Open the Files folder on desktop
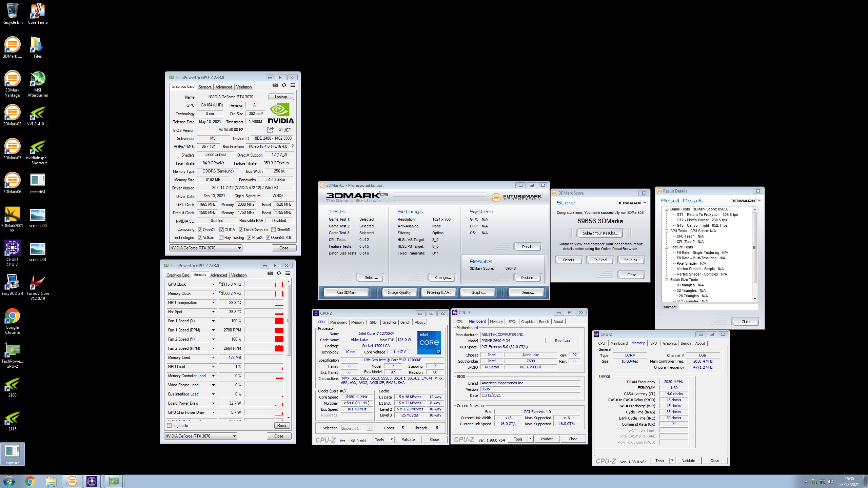868x488 pixels. tap(38, 47)
